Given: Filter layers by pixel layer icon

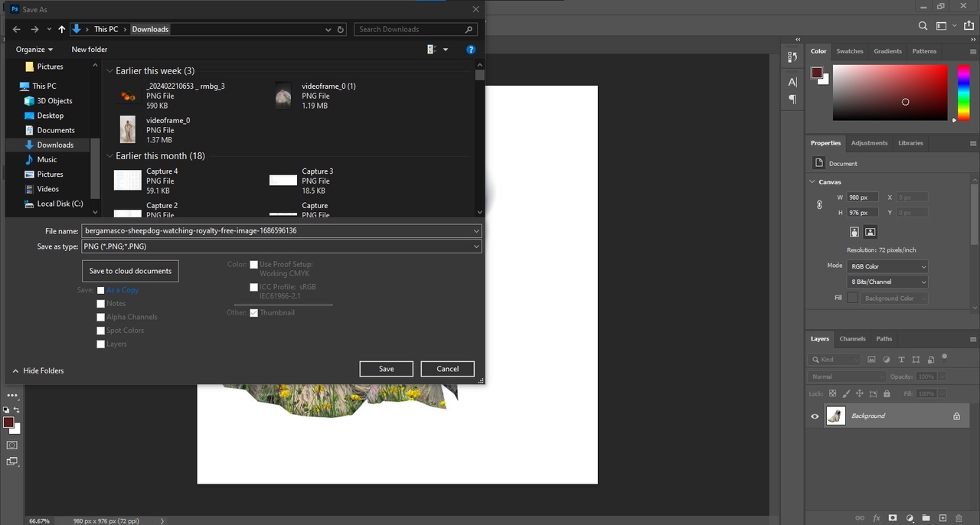Looking at the screenshot, I should pyautogui.click(x=871, y=360).
